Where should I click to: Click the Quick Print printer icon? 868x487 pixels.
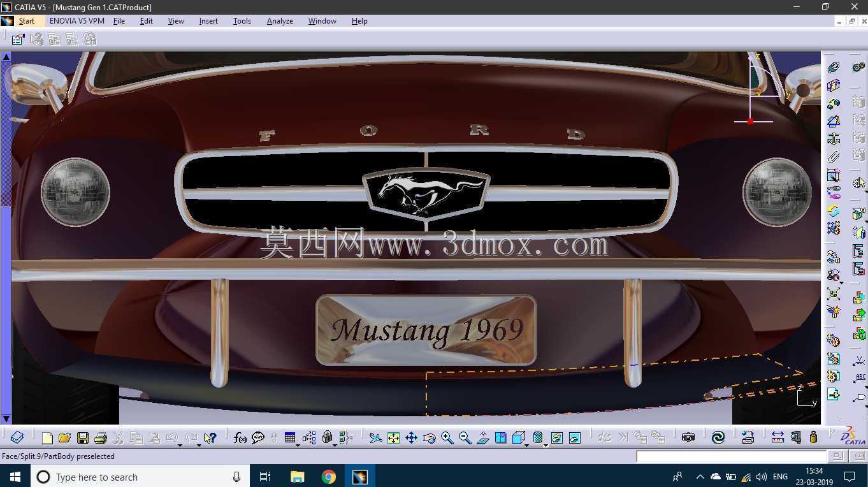pyautogui.click(x=100, y=438)
